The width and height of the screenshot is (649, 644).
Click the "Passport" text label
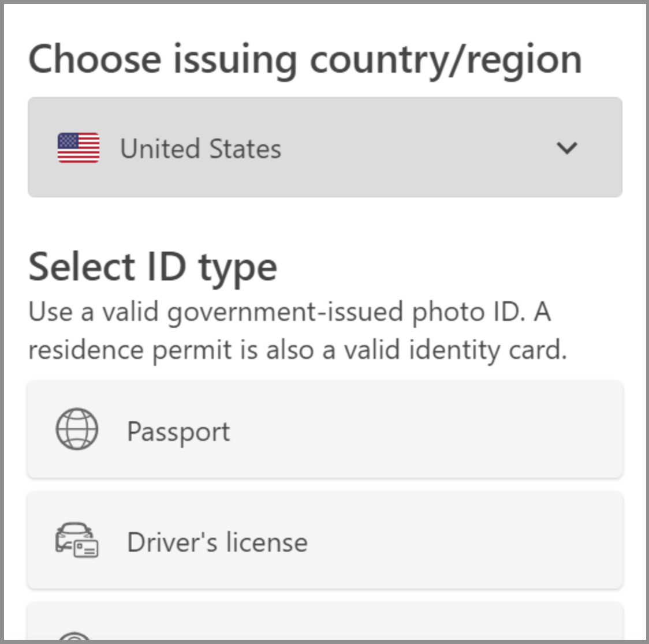tap(178, 432)
